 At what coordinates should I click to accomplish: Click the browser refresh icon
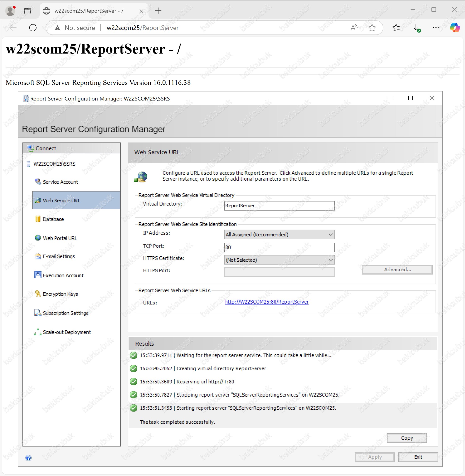[x=33, y=28]
